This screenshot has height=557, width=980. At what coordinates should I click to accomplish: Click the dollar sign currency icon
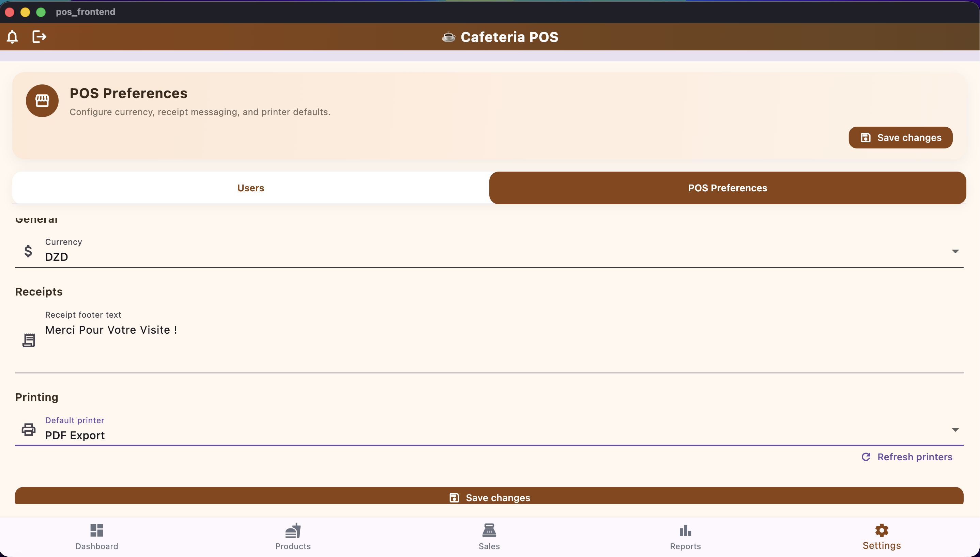[x=28, y=251]
